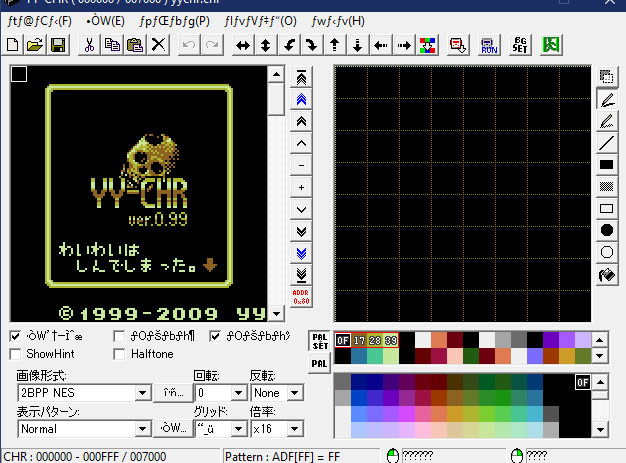The width and height of the screenshot is (626, 463).
Task: Select the straight line tool
Action: coord(606,143)
